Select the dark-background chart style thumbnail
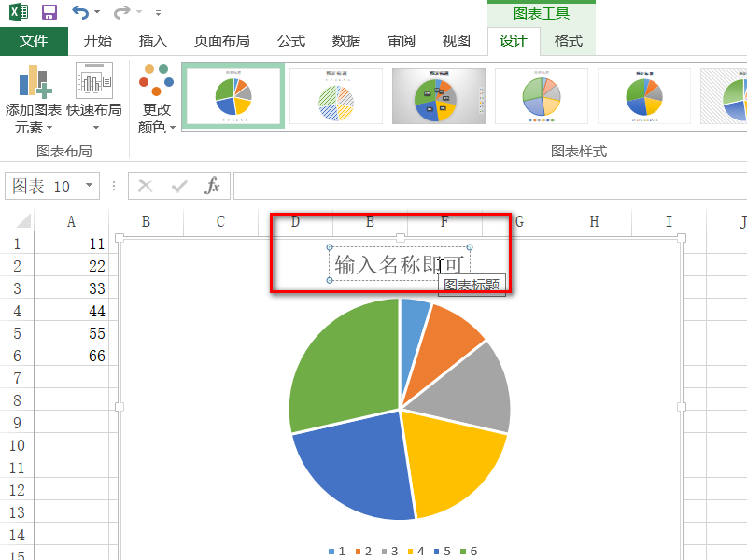747x560 pixels. tap(439, 95)
